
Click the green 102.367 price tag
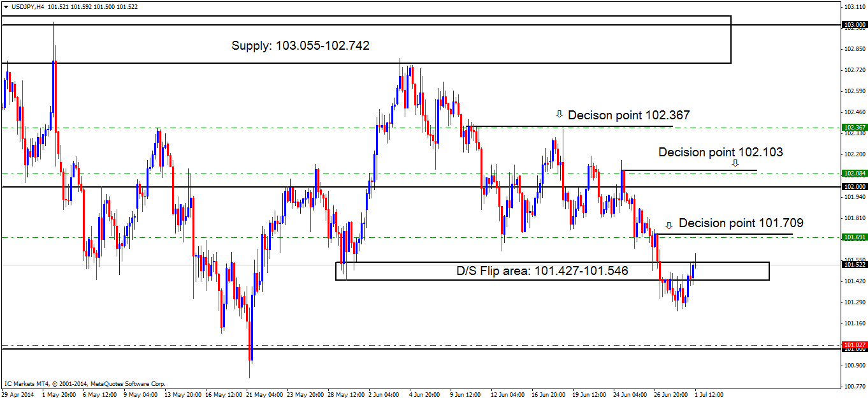tap(855, 128)
